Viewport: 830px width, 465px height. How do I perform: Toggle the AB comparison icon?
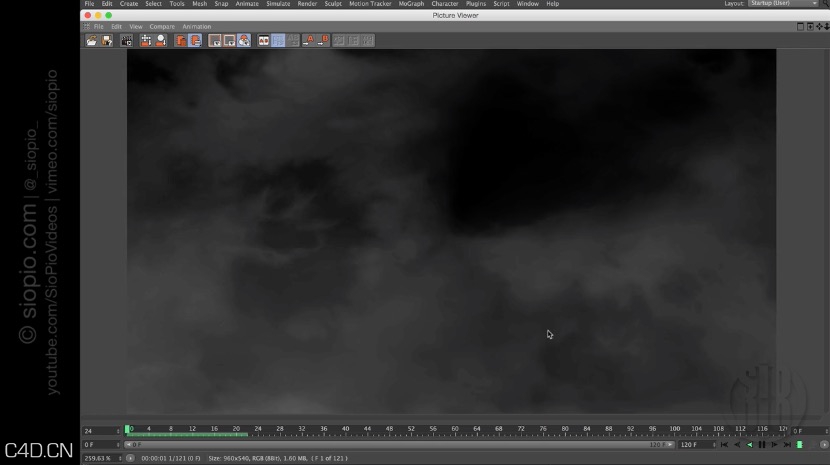(264, 40)
